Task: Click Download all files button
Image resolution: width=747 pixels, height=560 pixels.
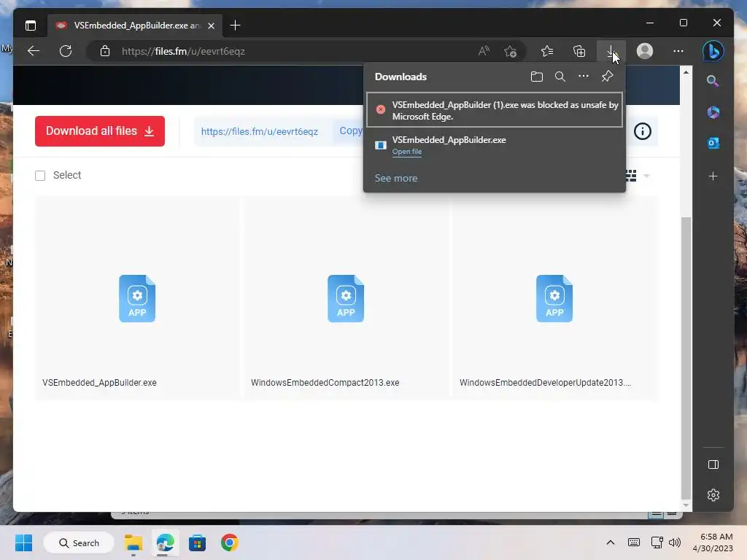Action: click(x=99, y=131)
